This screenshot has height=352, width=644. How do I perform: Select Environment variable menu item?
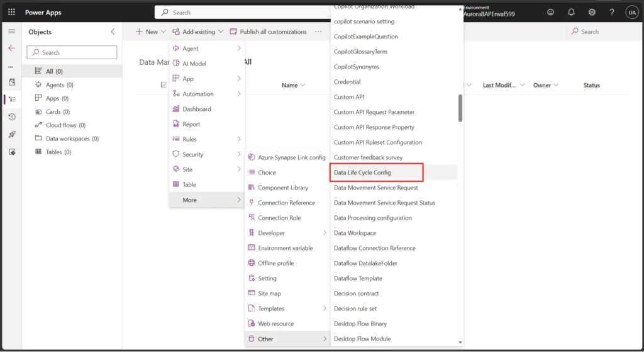pos(287,248)
